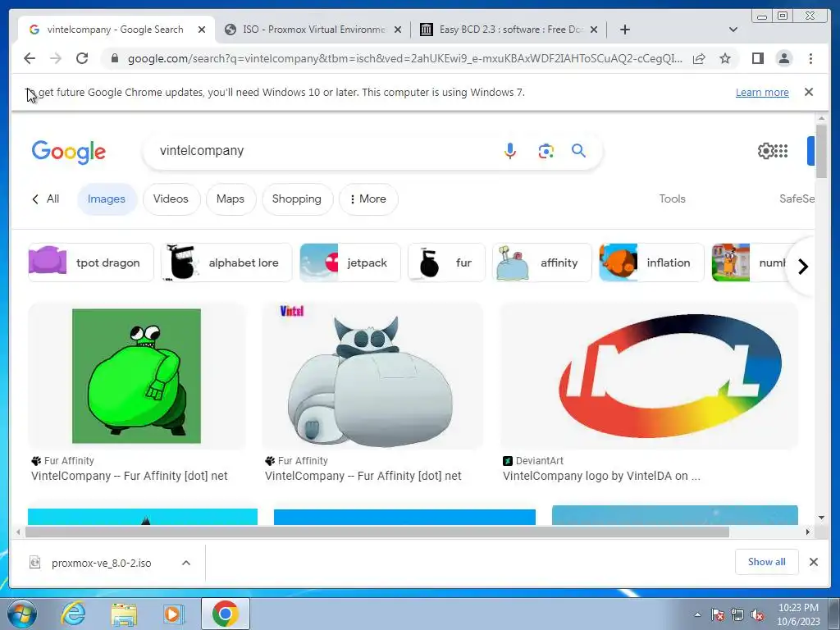Open Windows Media Player from taskbar
Image resolution: width=840 pixels, height=630 pixels.
173,614
